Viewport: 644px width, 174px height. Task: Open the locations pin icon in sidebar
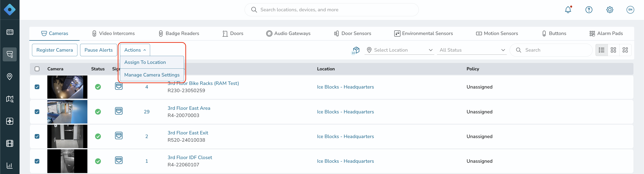pyautogui.click(x=10, y=76)
